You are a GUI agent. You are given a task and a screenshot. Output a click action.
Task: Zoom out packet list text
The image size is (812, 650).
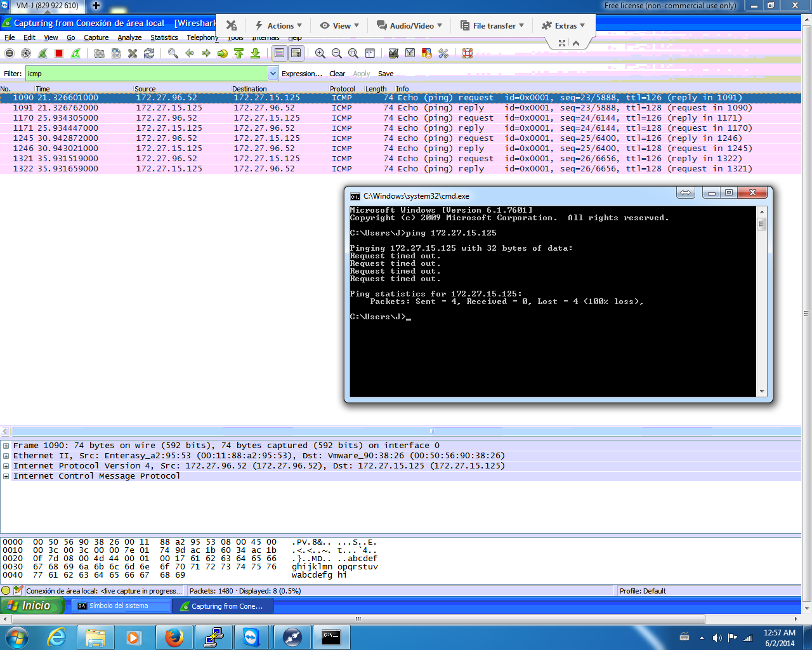(337, 53)
